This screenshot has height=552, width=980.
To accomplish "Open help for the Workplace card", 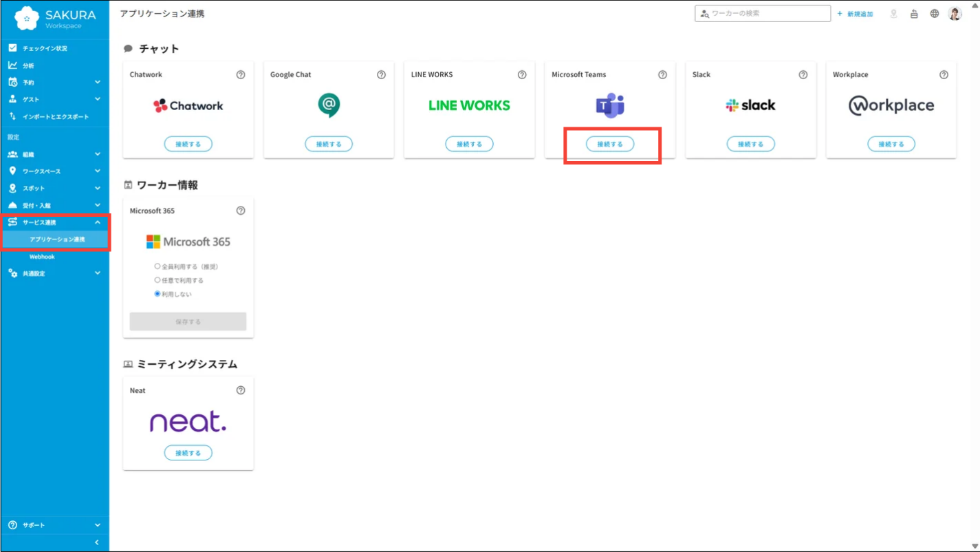I will (944, 74).
